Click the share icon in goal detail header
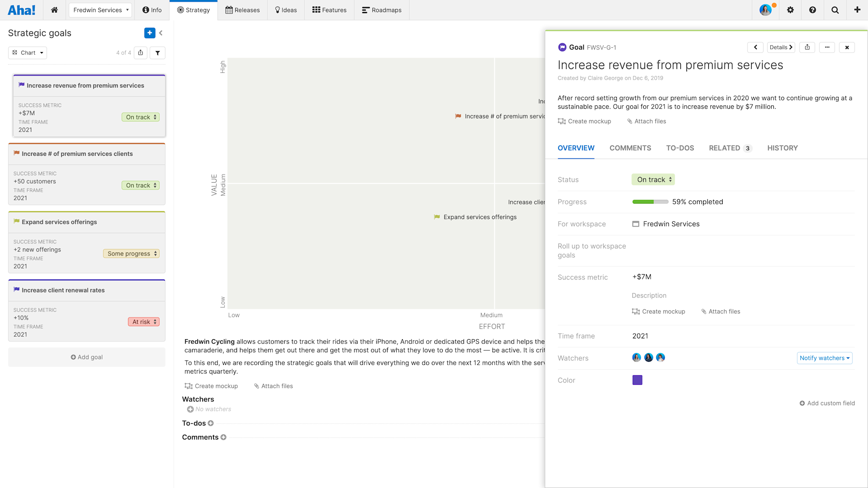Viewport: 868px width, 488px height. click(x=807, y=47)
